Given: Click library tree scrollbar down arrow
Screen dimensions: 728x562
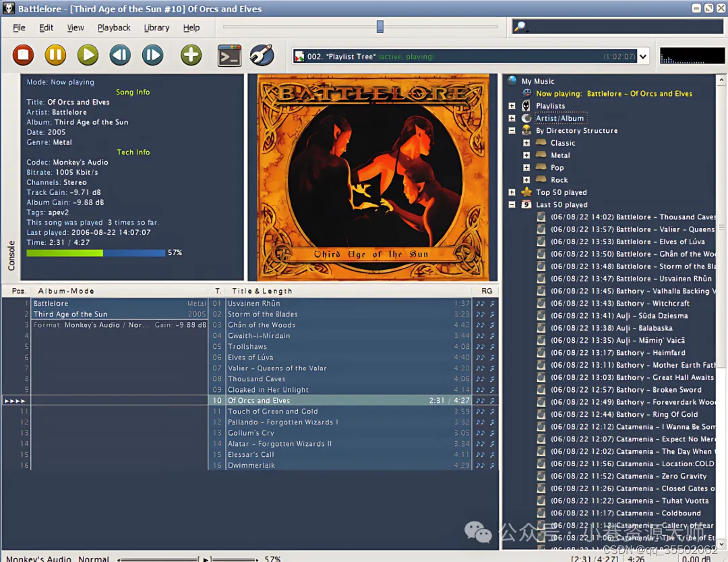Looking at the screenshot, I should pos(721,543).
